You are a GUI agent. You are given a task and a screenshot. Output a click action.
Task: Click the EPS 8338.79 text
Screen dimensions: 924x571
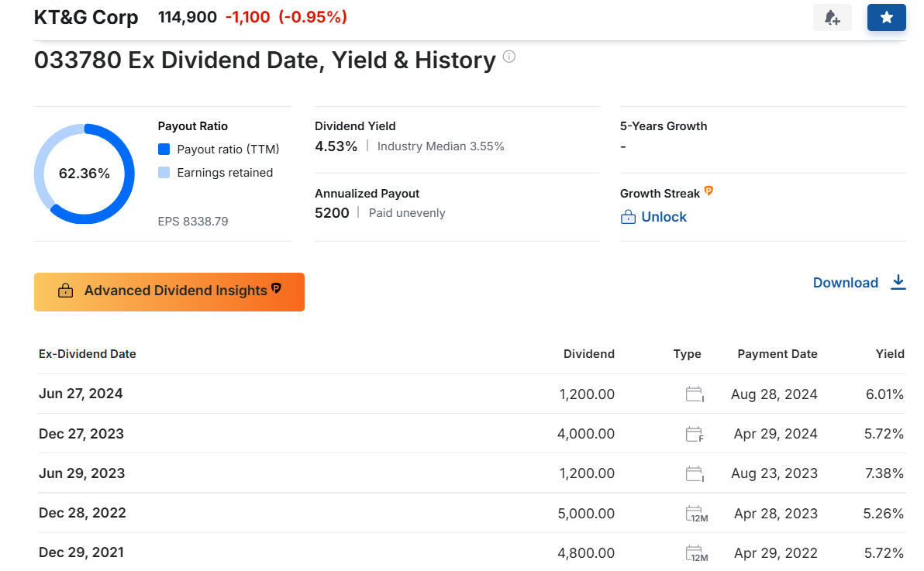click(193, 222)
